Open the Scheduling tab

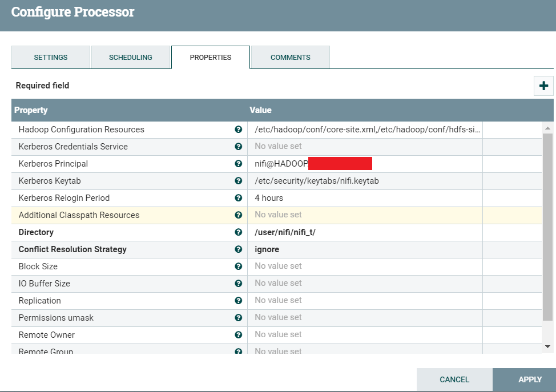click(131, 58)
